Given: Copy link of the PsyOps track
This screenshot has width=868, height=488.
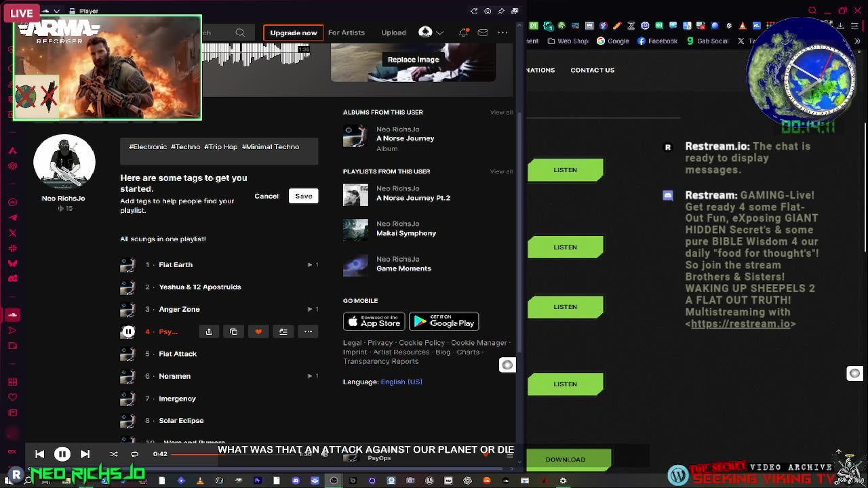Looking at the screenshot, I should point(233,331).
